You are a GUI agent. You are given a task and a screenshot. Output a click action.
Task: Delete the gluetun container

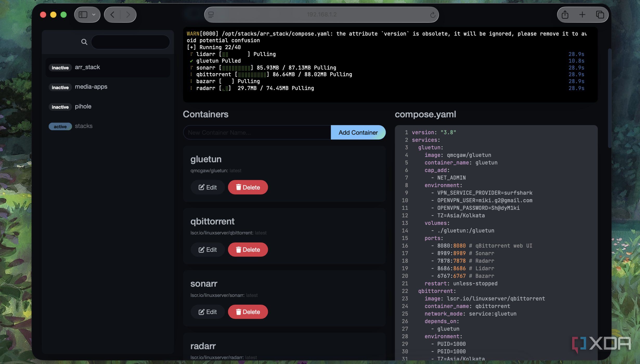pyautogui.click(x=248, y=187)
